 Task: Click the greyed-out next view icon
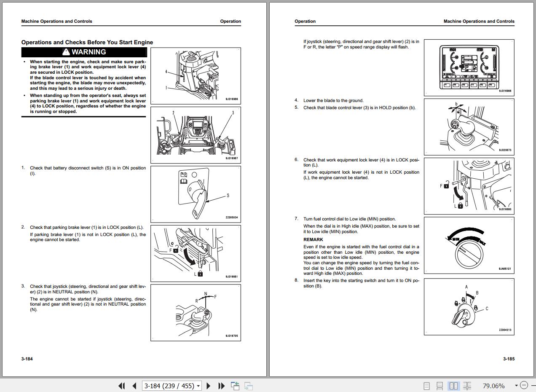249,386
